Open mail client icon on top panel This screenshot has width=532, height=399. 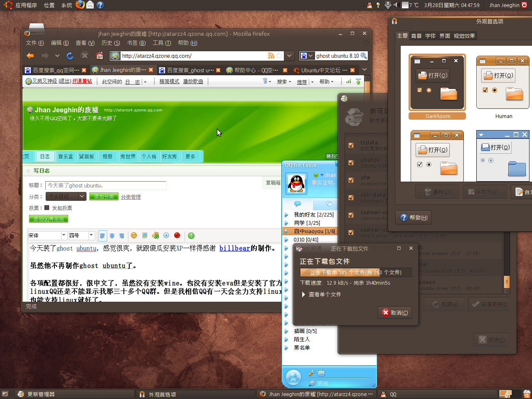click(x=90, y=5)
